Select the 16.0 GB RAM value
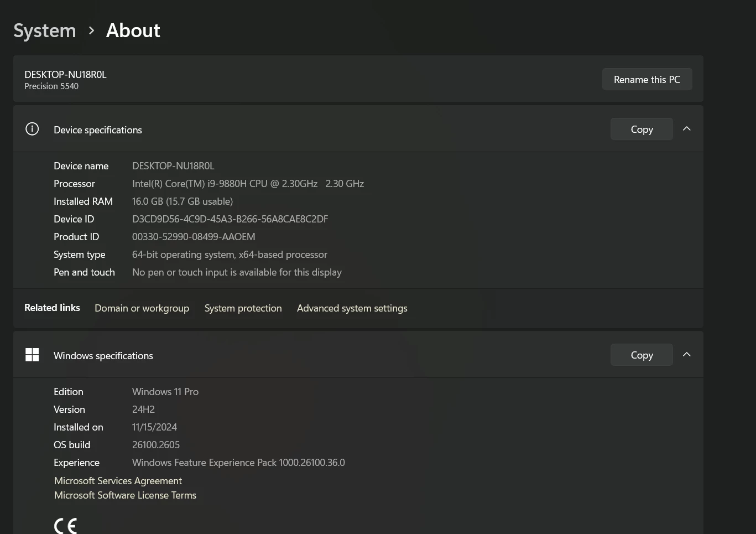Image resolution: width=756 pixels, height=534 pixels. pyautogui.click(x=183, y=201)
